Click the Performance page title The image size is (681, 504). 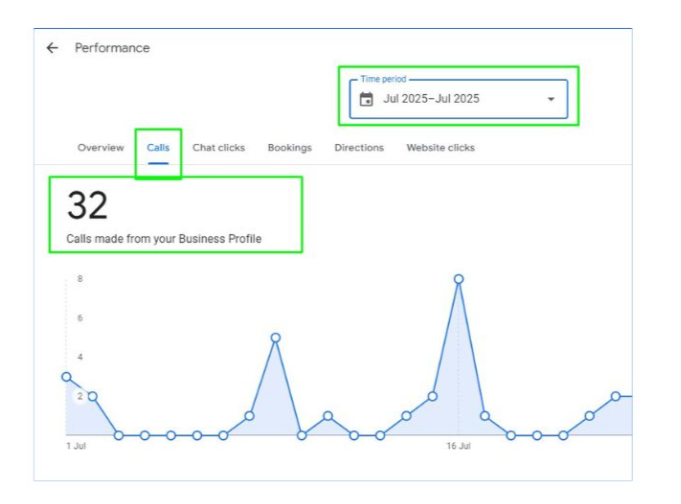tap(112, 48)
